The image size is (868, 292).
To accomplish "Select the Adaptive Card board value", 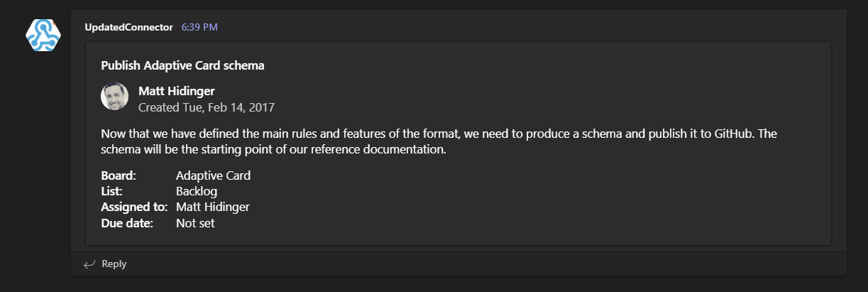I will click(x=213, y=175).
